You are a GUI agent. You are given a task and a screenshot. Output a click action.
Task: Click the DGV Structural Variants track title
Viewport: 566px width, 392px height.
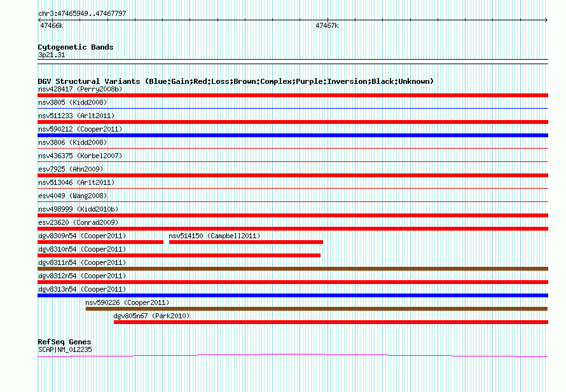[x=236, y=81]
